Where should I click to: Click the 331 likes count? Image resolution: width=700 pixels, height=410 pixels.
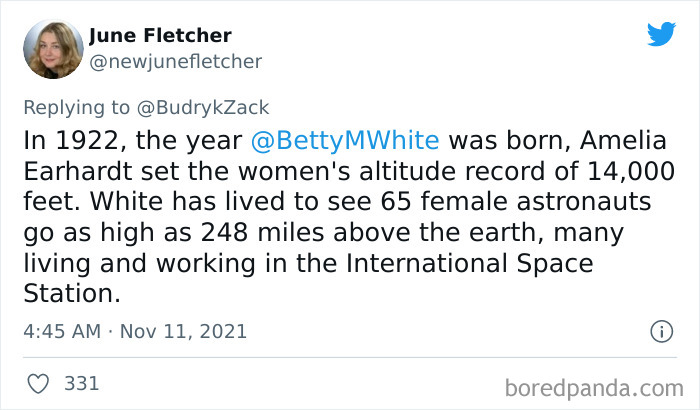(81, 383)
